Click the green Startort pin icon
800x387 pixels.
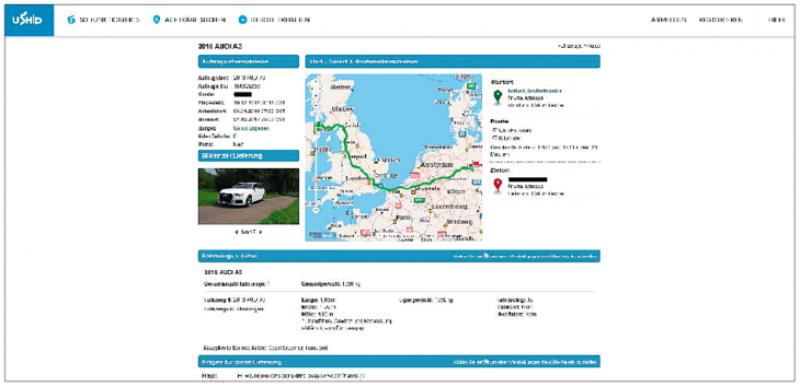point(497,96)
